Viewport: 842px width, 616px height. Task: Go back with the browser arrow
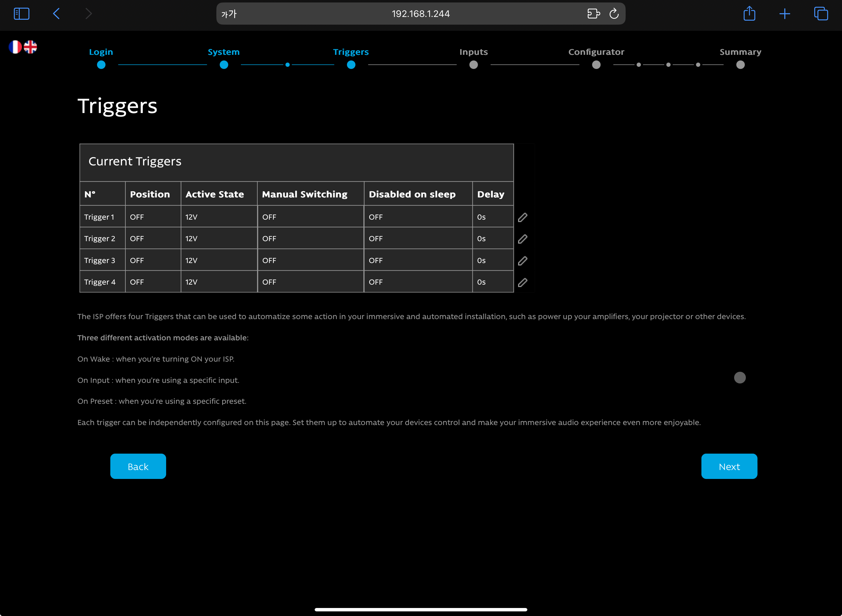coord(56,14)
